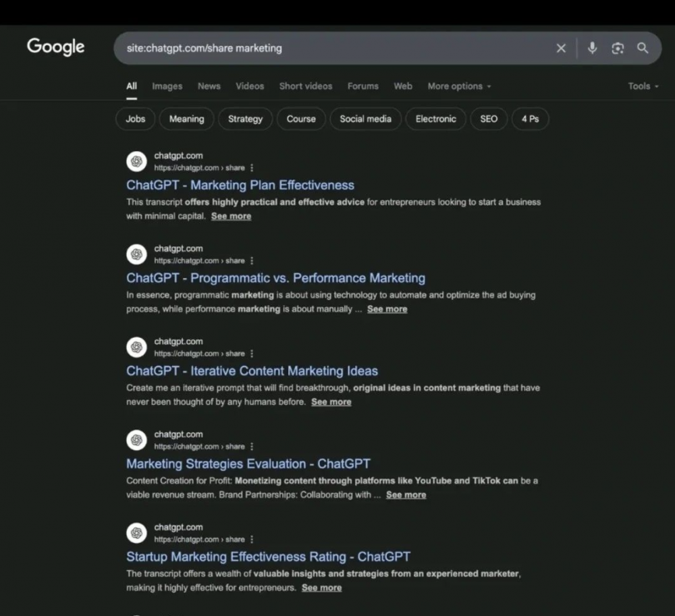Viewport: 675px width, 616px height.
Task: Open three-dot menu for Programmatic vs. Performance result
Action: (252, 260)
